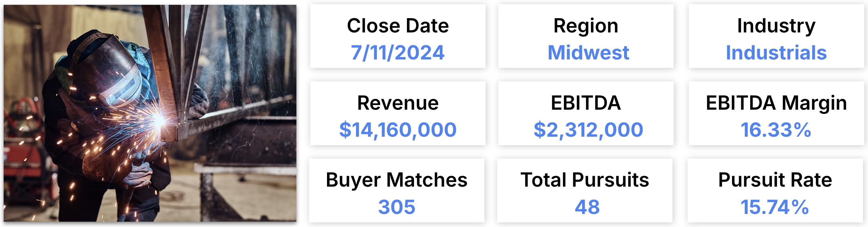Select the Buyer Matches card
This screenshot has height=227, width=868.
pyautogui.click(x=397, y=191)
